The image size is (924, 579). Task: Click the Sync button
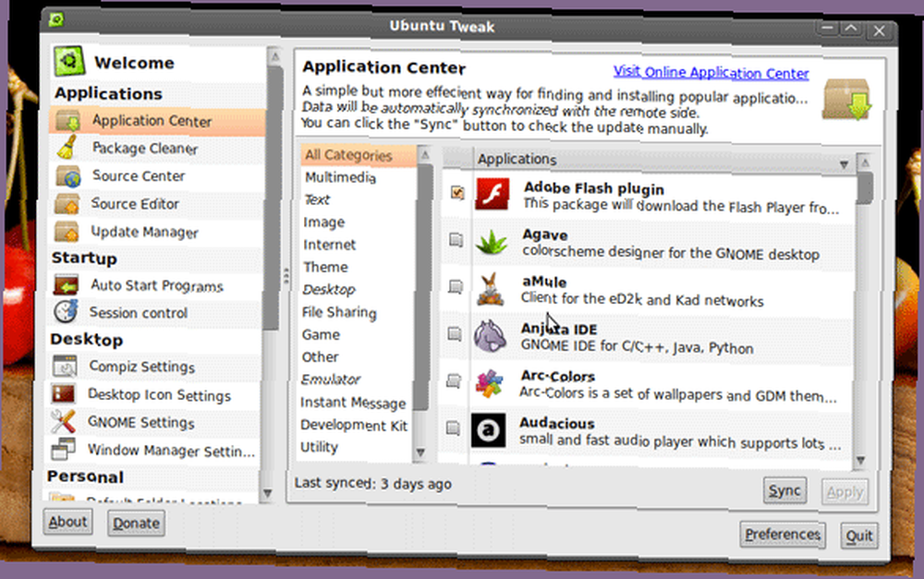point(784,490)
